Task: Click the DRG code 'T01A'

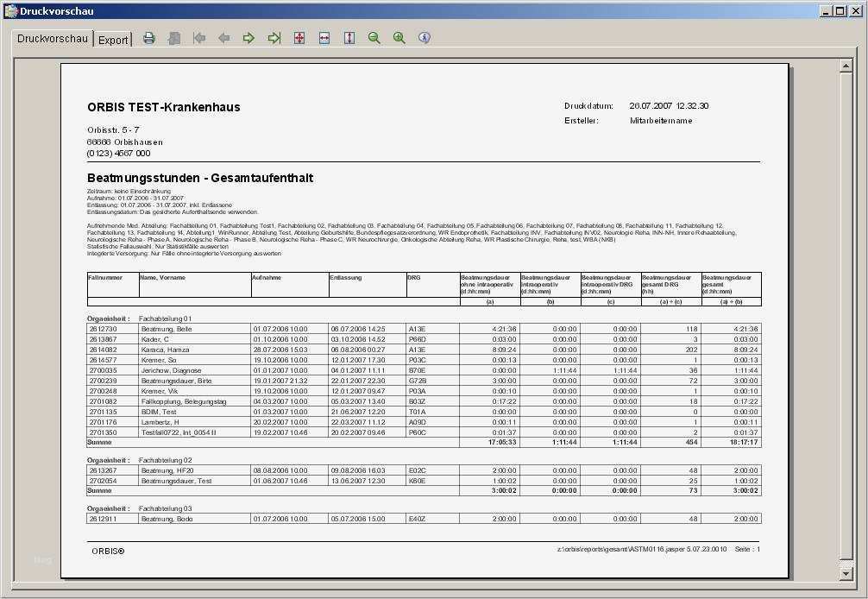Action: point(418,412)
